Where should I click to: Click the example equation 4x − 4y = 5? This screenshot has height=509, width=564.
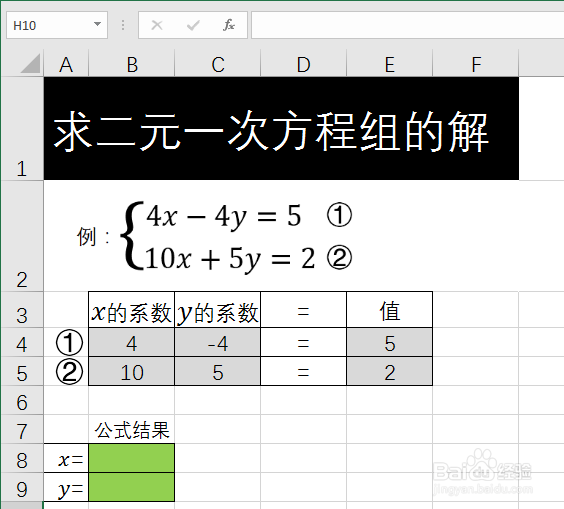point(224,216)
